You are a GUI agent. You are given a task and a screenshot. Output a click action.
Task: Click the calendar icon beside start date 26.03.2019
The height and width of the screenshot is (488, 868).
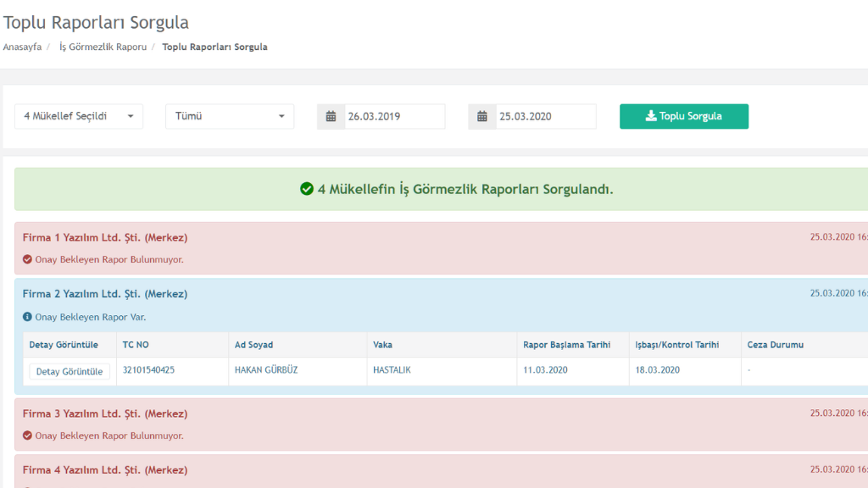click(331, 117)
